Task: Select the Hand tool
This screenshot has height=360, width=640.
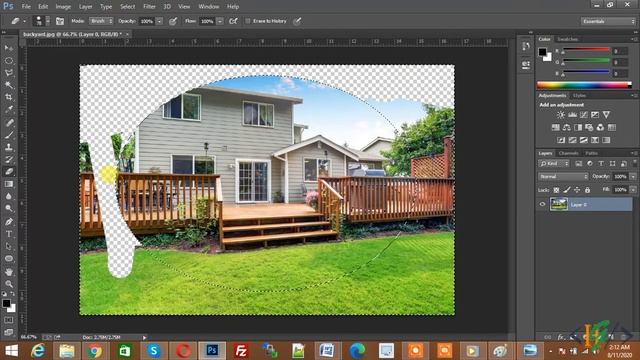Action: (x=9, y=272)
